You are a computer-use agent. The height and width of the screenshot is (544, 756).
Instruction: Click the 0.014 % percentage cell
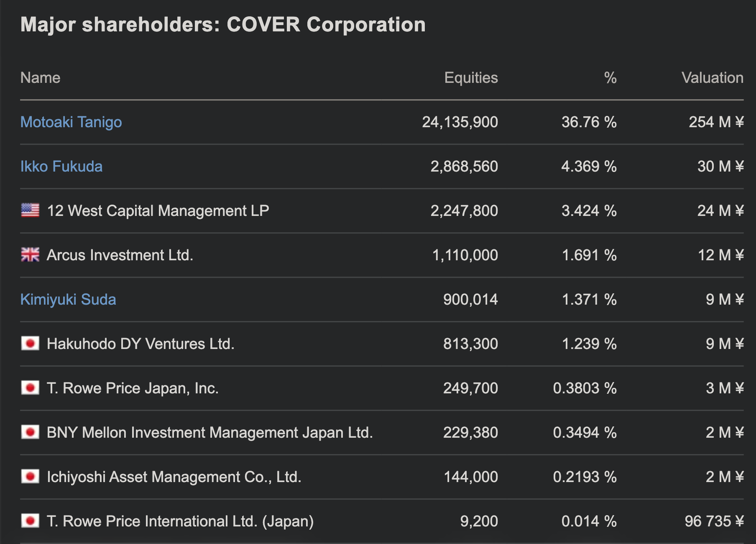(x=589, y=521)
